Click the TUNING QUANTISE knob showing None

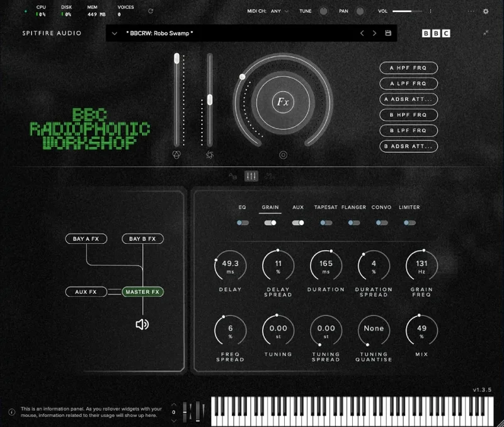click(374, 330)
